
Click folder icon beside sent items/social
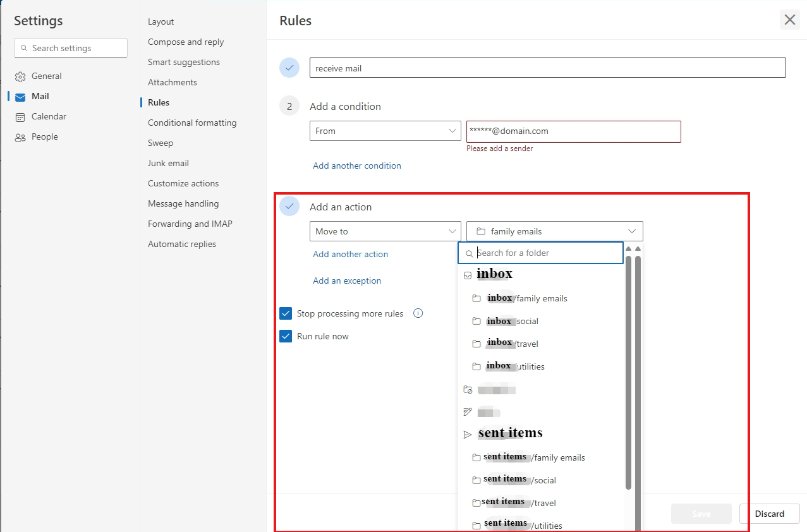(477, 480)
